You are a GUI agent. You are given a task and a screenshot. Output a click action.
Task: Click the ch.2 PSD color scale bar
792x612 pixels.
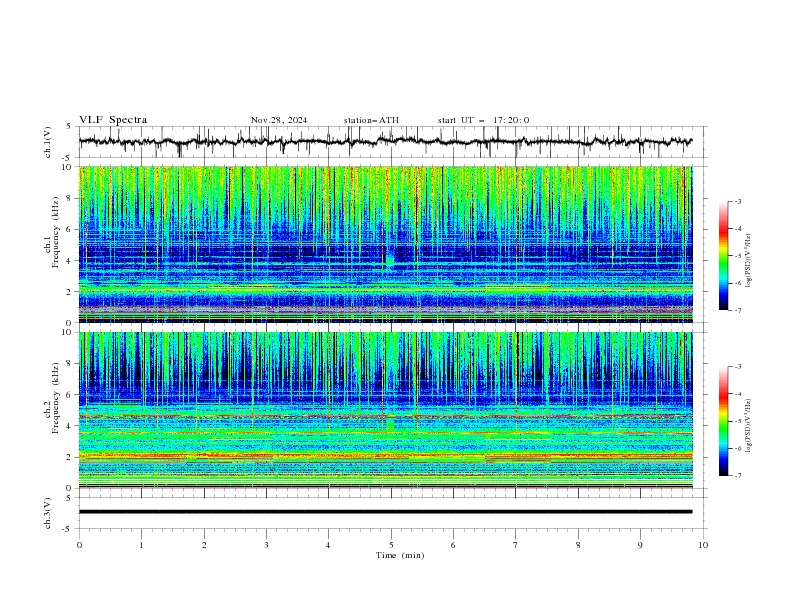coord(724,421)
